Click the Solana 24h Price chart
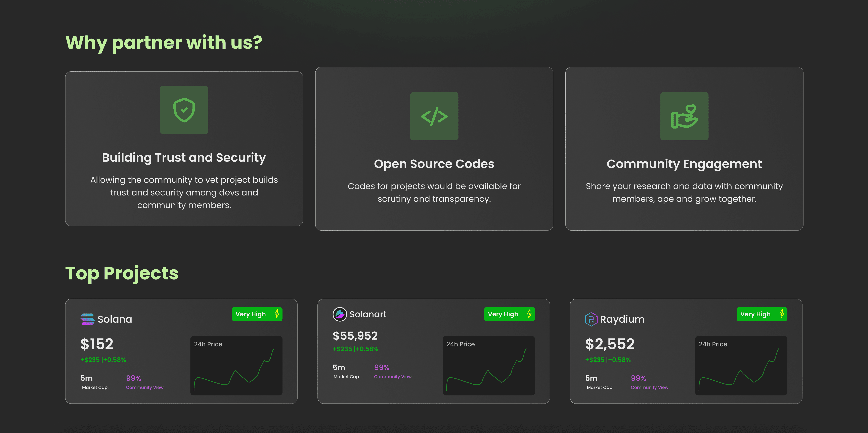This screenshot has height=433, width=868. (x=236, y=366)
